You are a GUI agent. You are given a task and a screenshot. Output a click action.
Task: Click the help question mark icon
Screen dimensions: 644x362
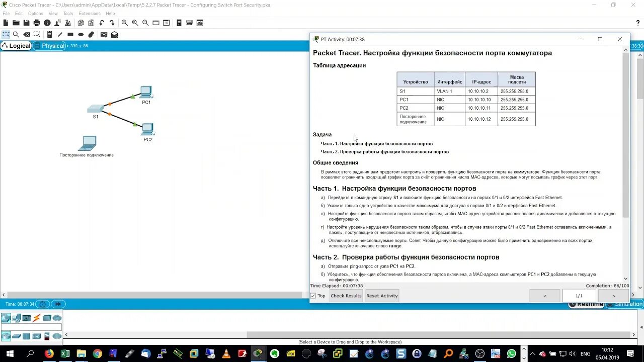[x=638, y=23]
